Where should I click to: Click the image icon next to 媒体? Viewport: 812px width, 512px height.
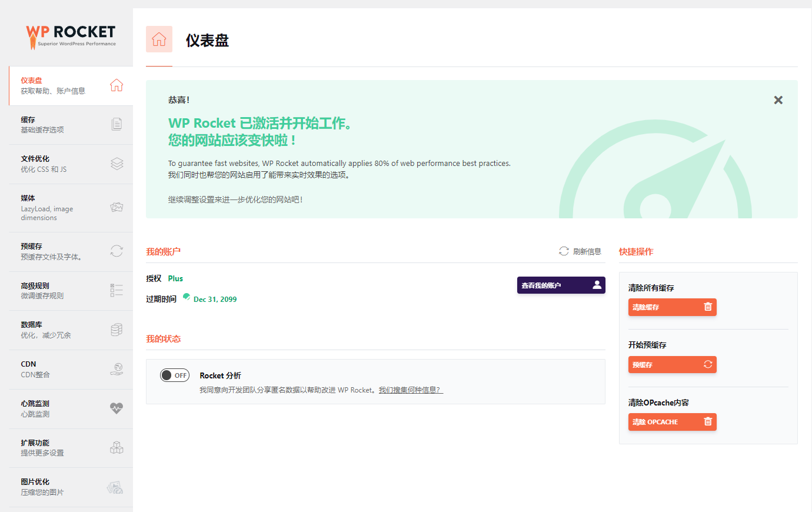point(117,207)
